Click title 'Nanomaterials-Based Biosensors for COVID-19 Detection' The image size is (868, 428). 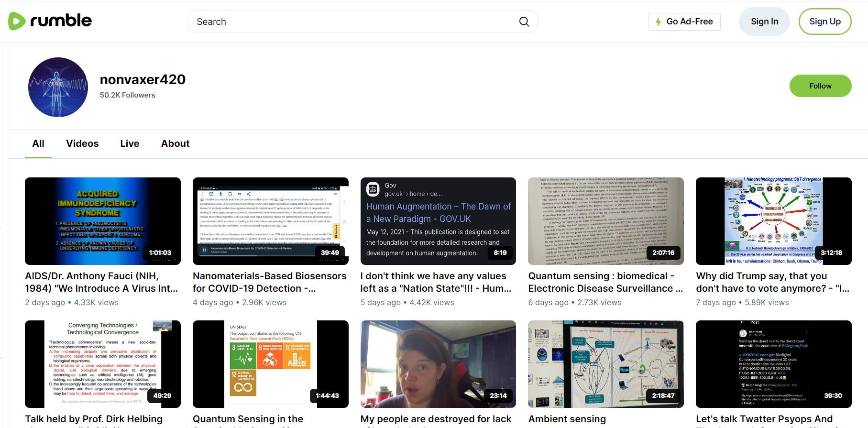[270, 282]
